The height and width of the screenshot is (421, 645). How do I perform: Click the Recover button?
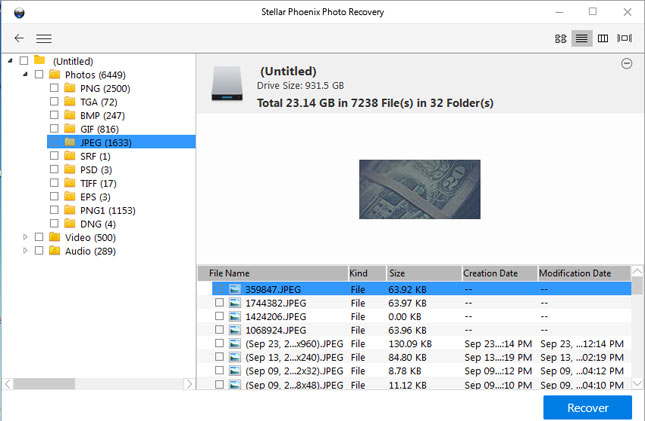pos(587,407)
